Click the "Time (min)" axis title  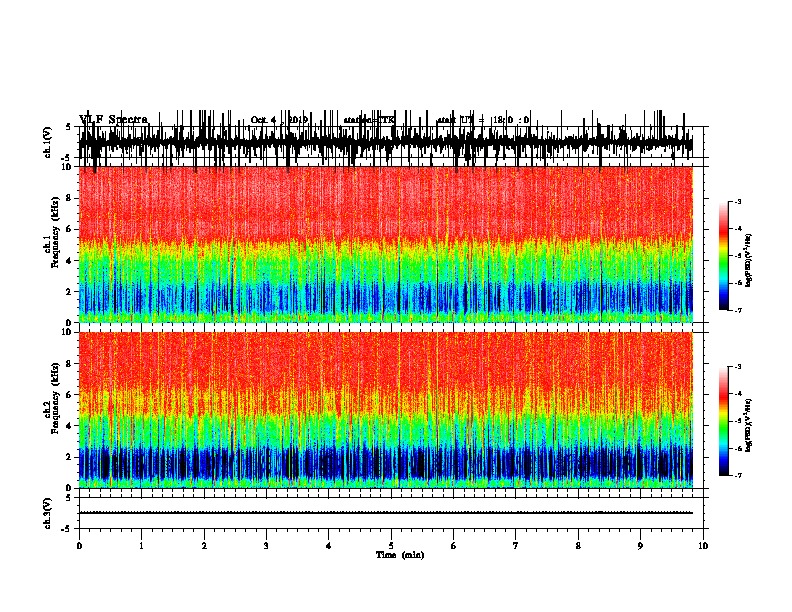tap(400, 555)
